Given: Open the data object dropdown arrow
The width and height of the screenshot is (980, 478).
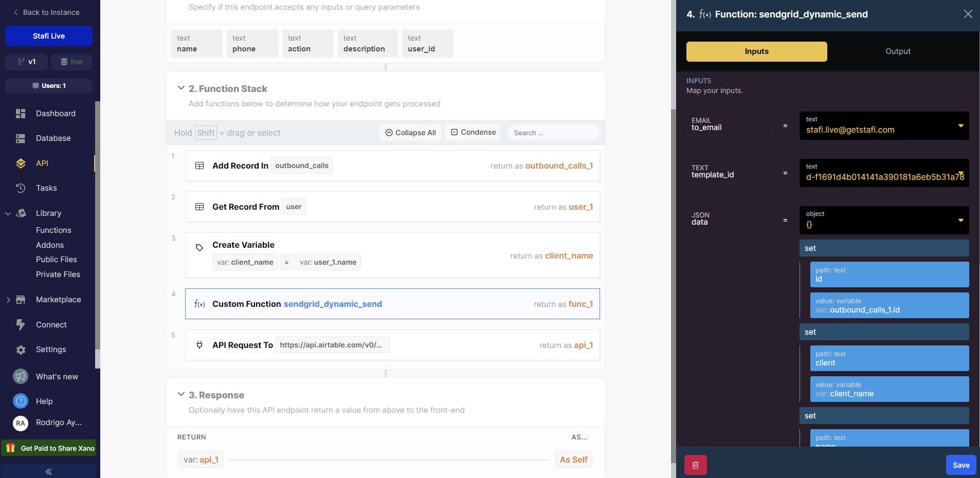Looking at the screenshot, I should point(960,220).
